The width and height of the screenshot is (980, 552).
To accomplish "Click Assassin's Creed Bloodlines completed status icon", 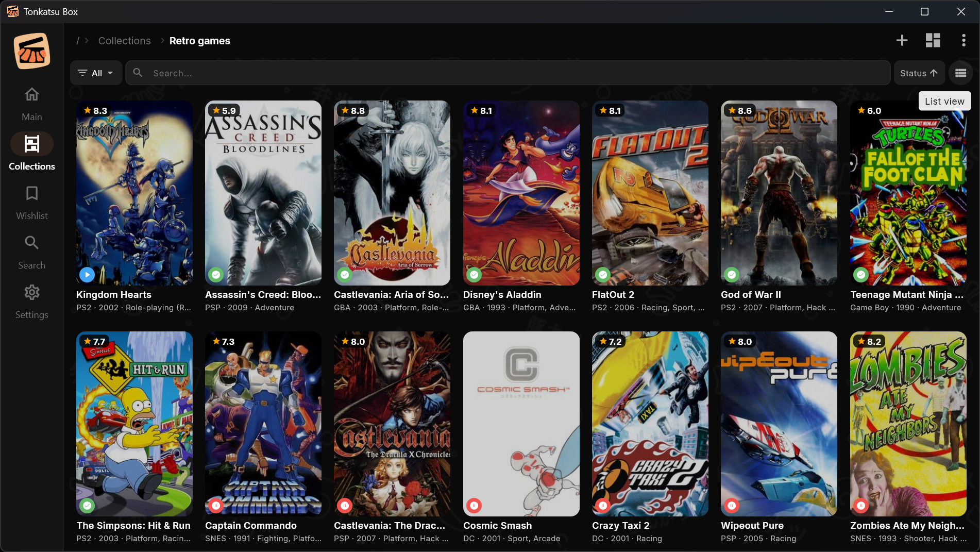I will pos(216,275).
